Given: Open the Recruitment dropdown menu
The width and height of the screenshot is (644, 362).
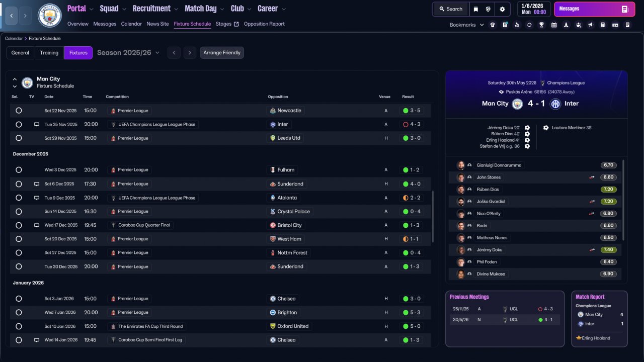Looking at the screenshot, I should coord(155,9).
